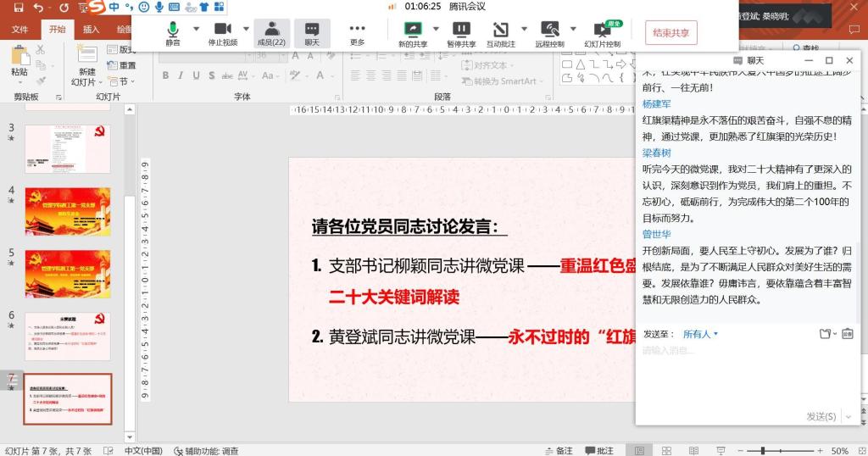
Task: Open the 成员(22) participants list
Action: coord(271,33)
